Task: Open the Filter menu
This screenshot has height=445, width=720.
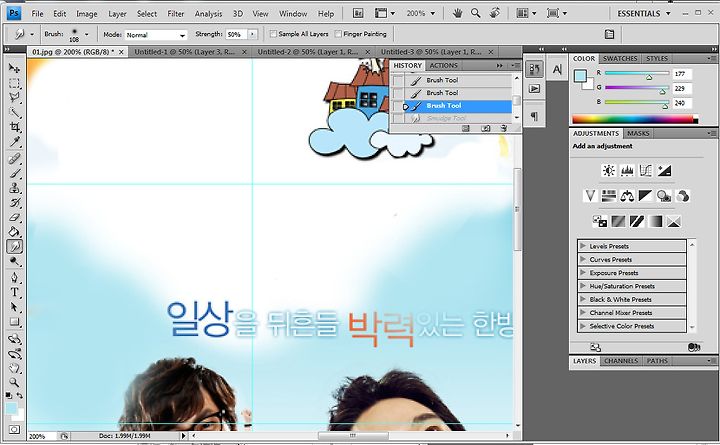Action: 175,14
